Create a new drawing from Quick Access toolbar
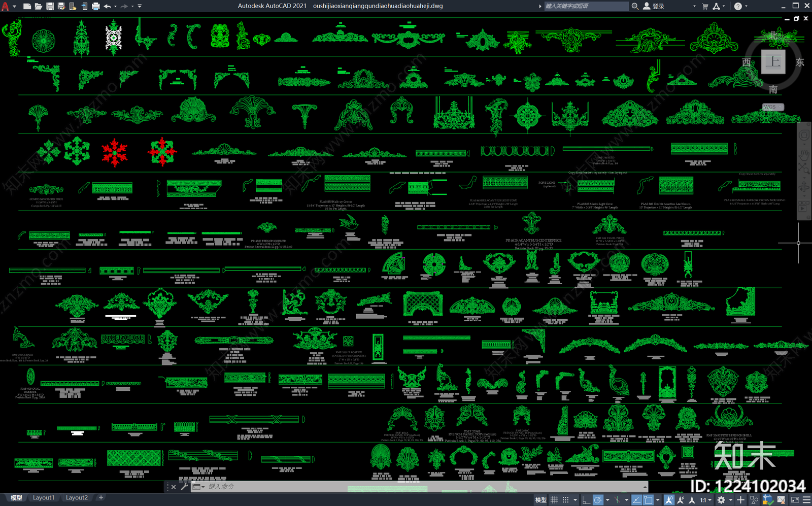The height and width of the screenshot is (506, 812). [x=27, y=6]
